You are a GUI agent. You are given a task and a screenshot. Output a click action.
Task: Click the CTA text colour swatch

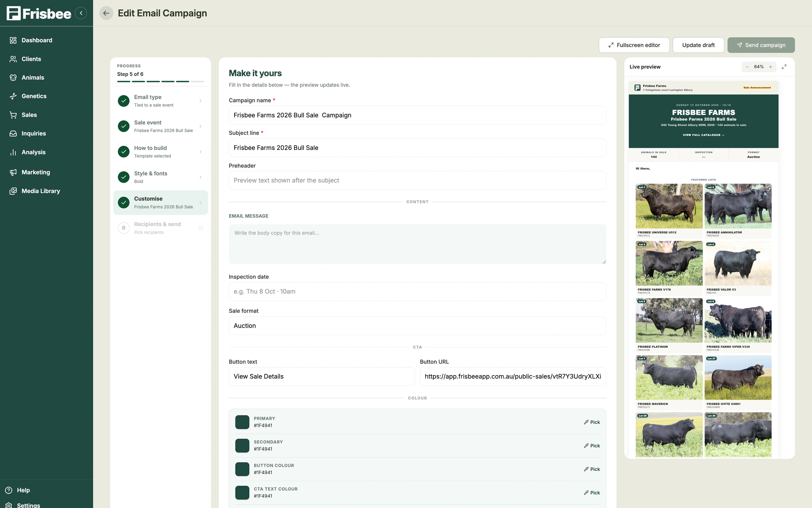[x=242, y=493]
